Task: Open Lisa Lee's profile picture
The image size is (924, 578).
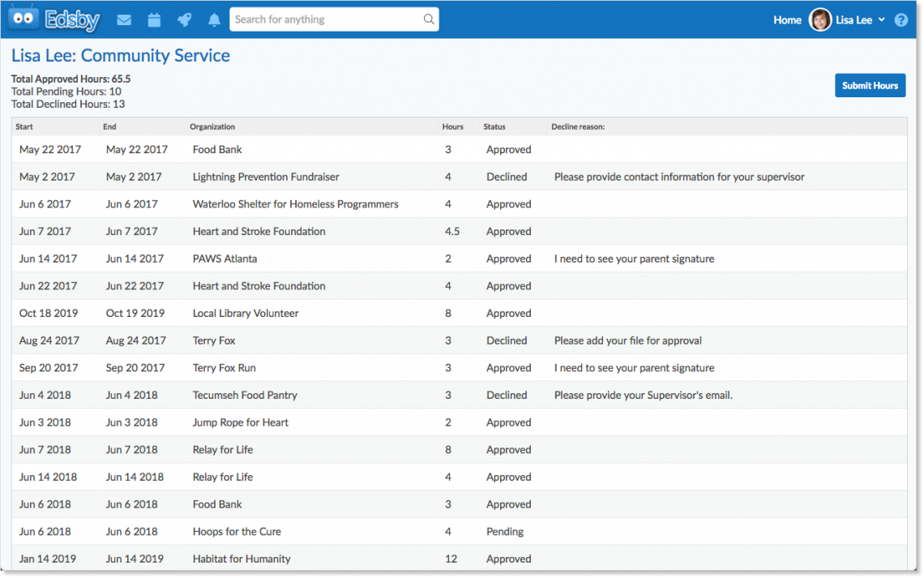Action: pyautogui.click(x=819, y=19)
